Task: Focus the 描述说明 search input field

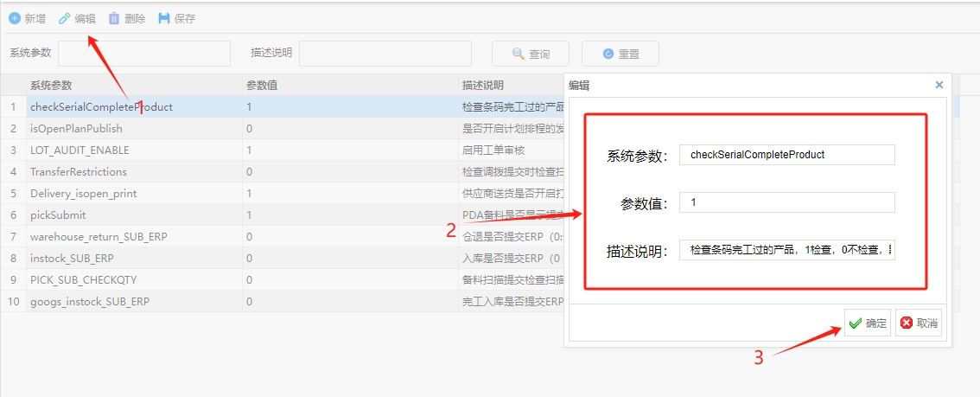Action: 385,54
